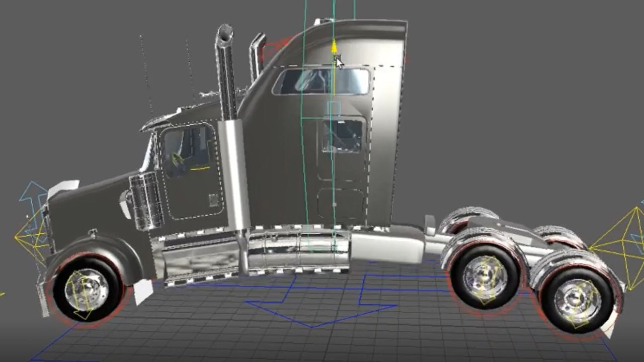Select the cylindrical air cleaner canister
The width and height of the screenshot is (644, 362).
(146, 200)
